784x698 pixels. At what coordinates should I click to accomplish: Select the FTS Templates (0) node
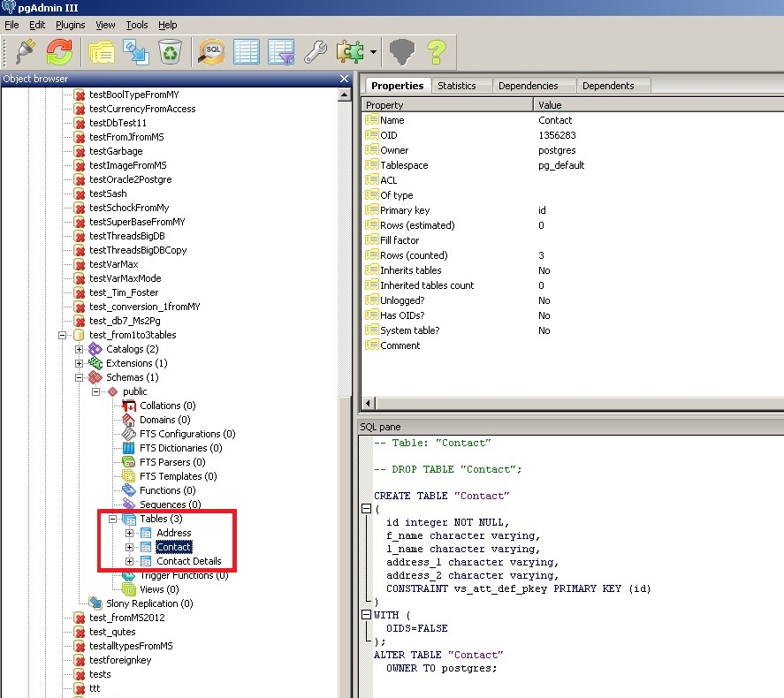(x=178, y=476)
